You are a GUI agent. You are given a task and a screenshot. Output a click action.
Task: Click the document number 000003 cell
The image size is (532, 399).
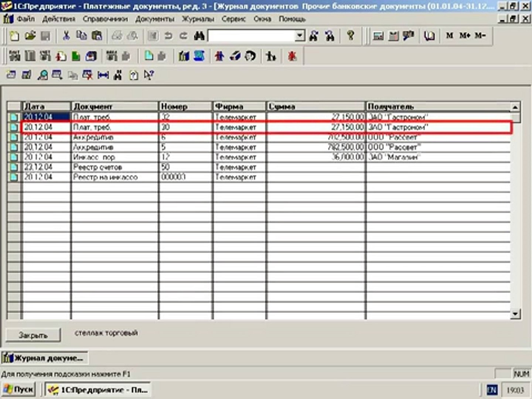186,177
